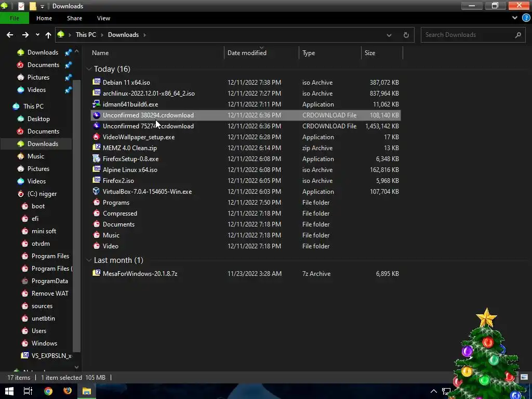This screenshot has height=399, width=532.
Task: Click the navigation pane scroll up arrow
Action: (76, 51)
